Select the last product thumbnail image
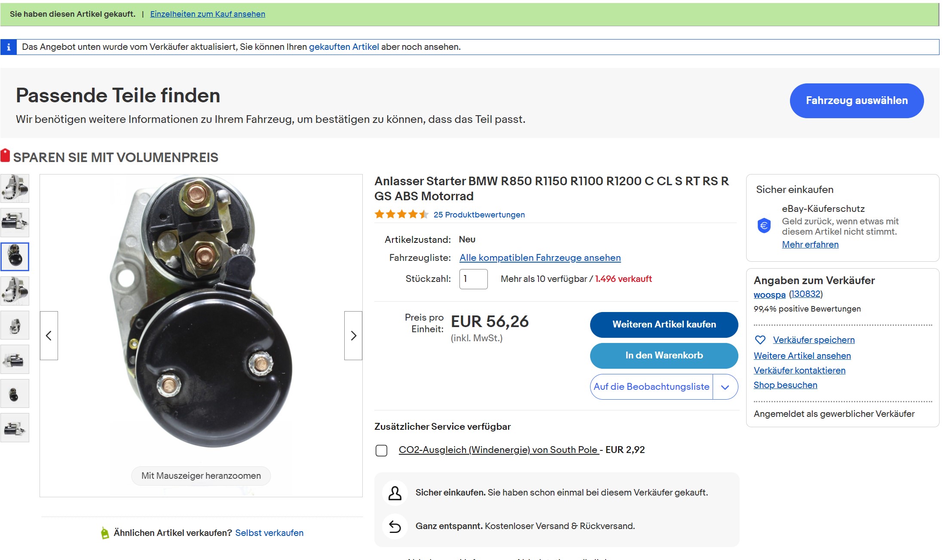 point(15,428)
